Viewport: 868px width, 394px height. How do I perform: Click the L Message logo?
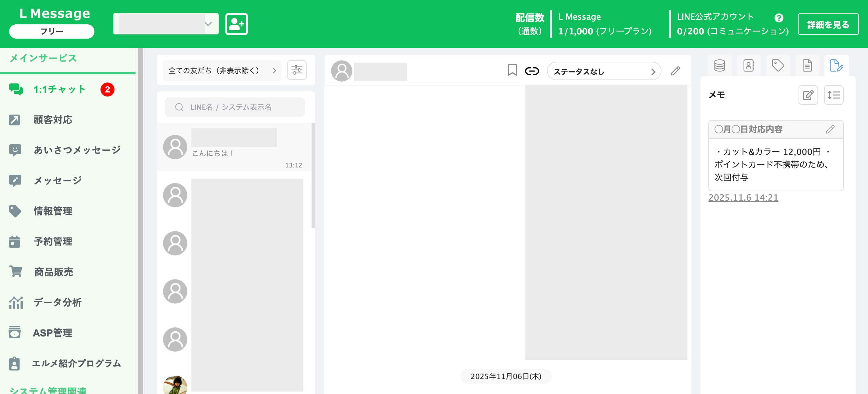[55, 13]
